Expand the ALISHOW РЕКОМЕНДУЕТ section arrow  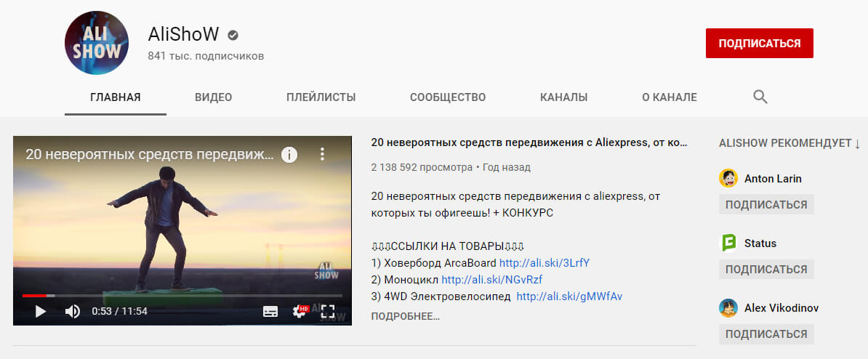[858, 143]
